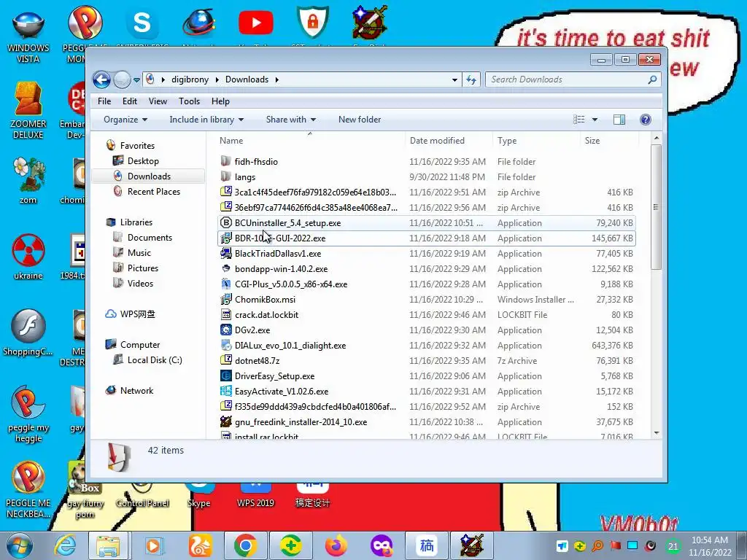Open Pictures library in navigation pane
747x560 pixels.
[x=142, y=268]
